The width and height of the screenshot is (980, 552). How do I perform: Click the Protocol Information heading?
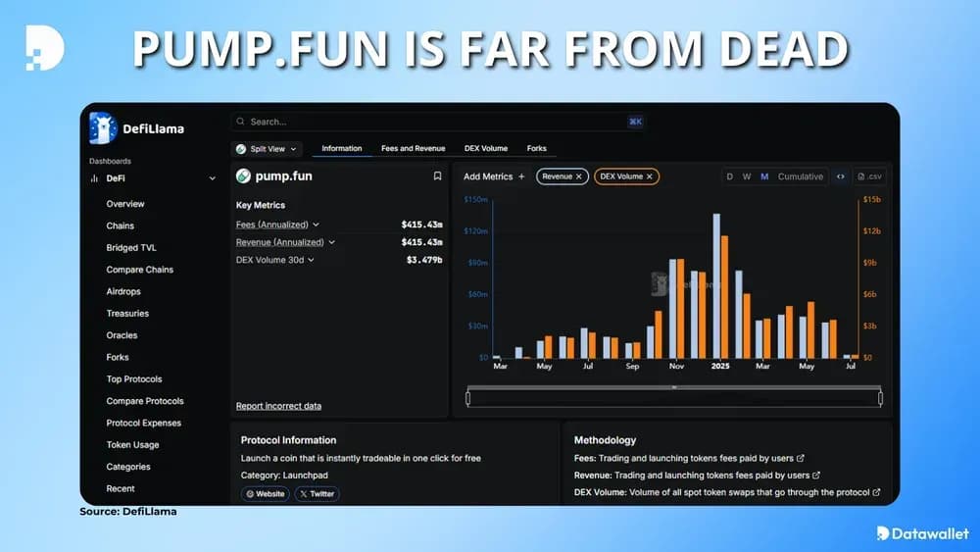pyautogui.click(x=289, y=440)
